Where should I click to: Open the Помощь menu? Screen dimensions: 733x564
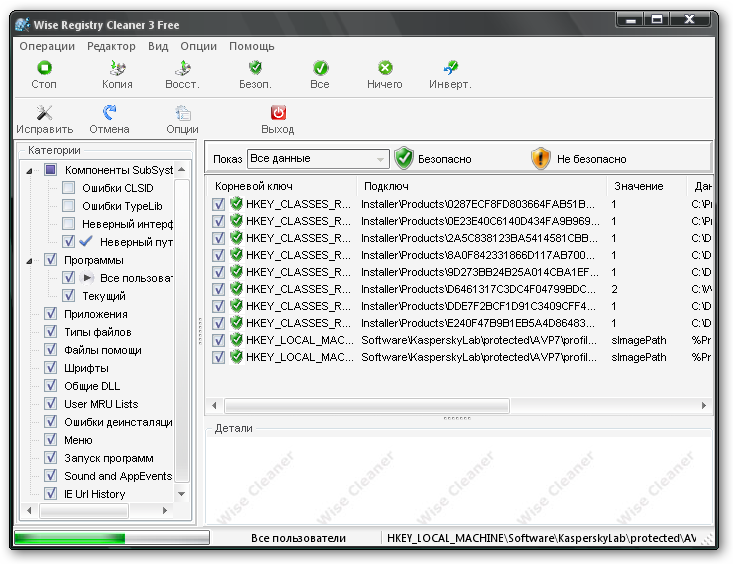pos(251,46)
